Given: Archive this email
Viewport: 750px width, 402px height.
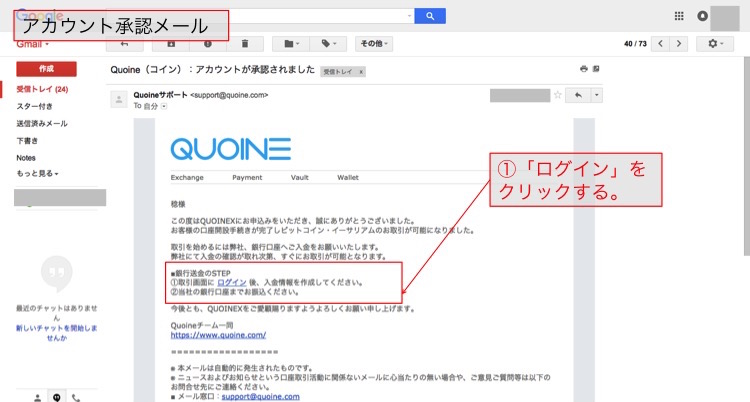Looking at the screenshot, I should point(171,44).
